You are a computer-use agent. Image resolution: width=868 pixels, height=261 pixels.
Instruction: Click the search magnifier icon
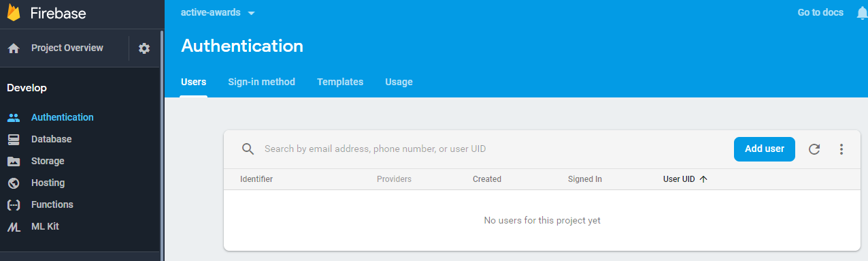pos(248,149)
